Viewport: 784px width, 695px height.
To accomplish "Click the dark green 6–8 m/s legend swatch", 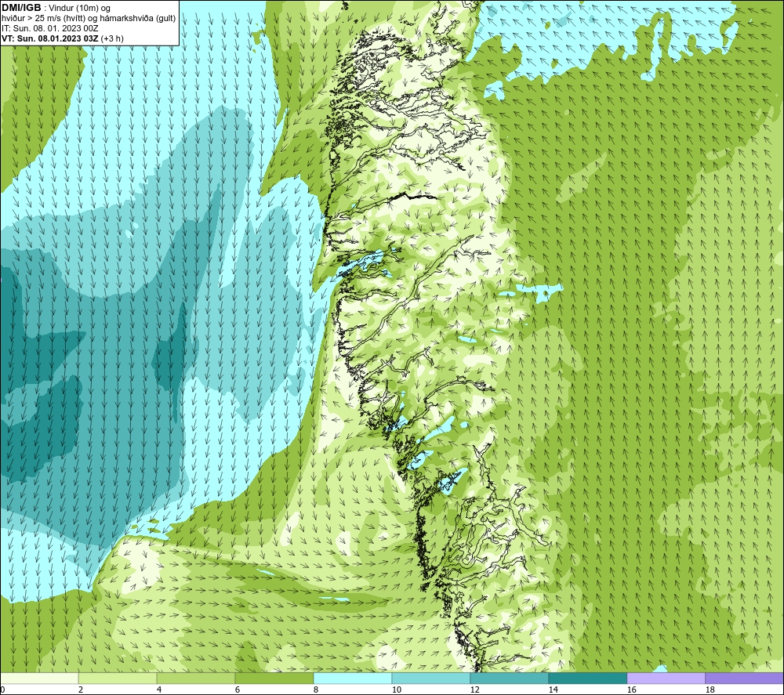I will pyautogui.click(x=274, y=678).
